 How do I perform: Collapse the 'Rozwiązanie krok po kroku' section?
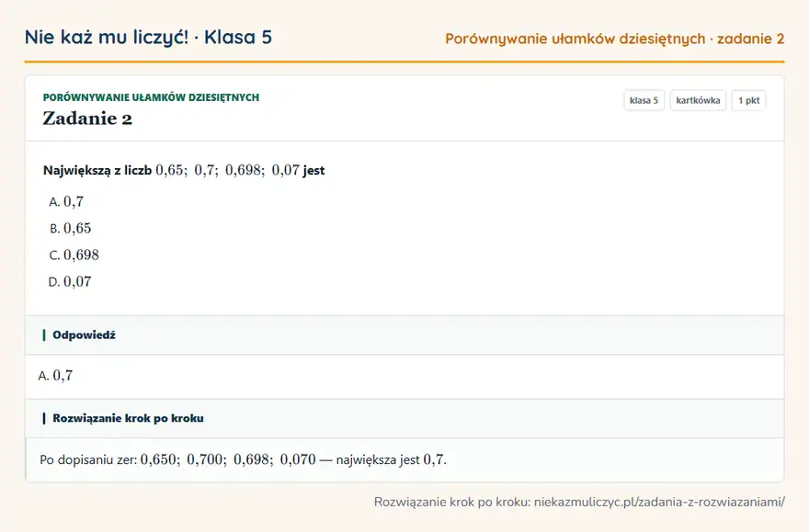pos(404,418)
